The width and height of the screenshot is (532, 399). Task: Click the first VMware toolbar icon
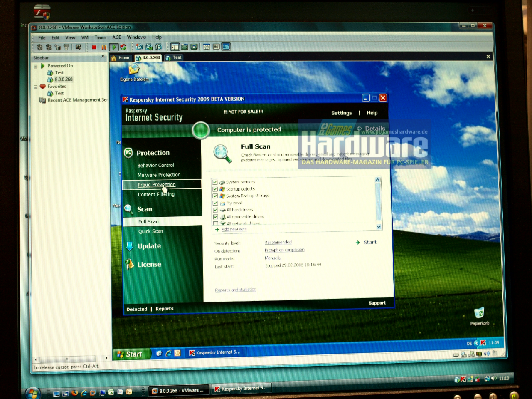tap(39, 47)
